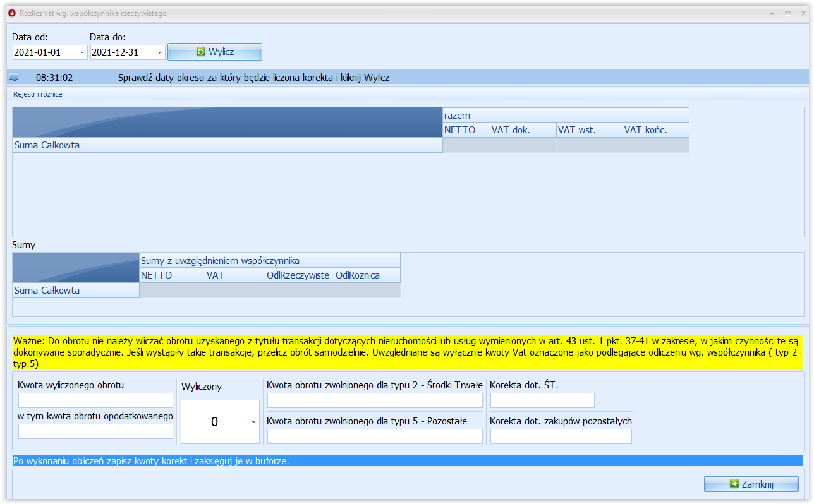Image resolution: width=814 pixels, height=504 pixels.
Task: Open the Data od date dropdown
Action: [x=82, y=52]
